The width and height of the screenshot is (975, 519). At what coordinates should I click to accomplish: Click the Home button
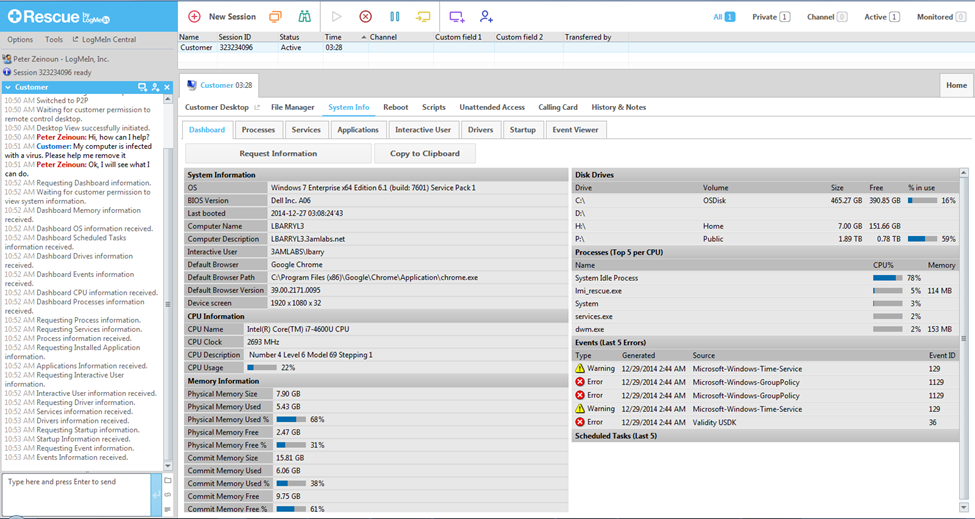[x=956, y=85]
